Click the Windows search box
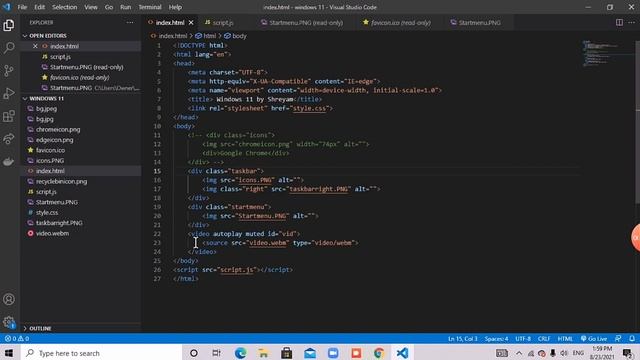Screen dimensions: 640x360 pos(101,353)
